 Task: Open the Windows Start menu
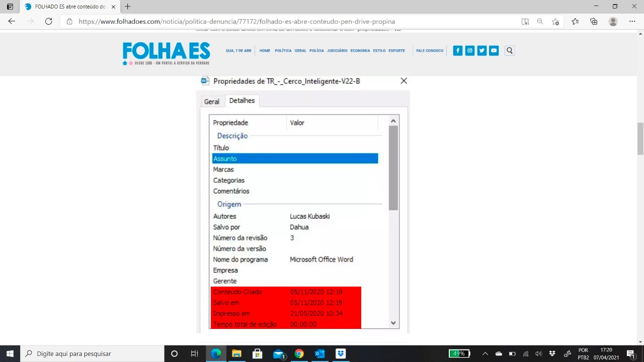click(10, 353)
